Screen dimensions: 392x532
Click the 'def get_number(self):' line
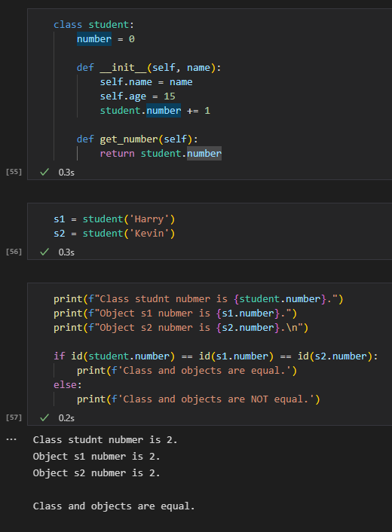[x=137, y=139]
